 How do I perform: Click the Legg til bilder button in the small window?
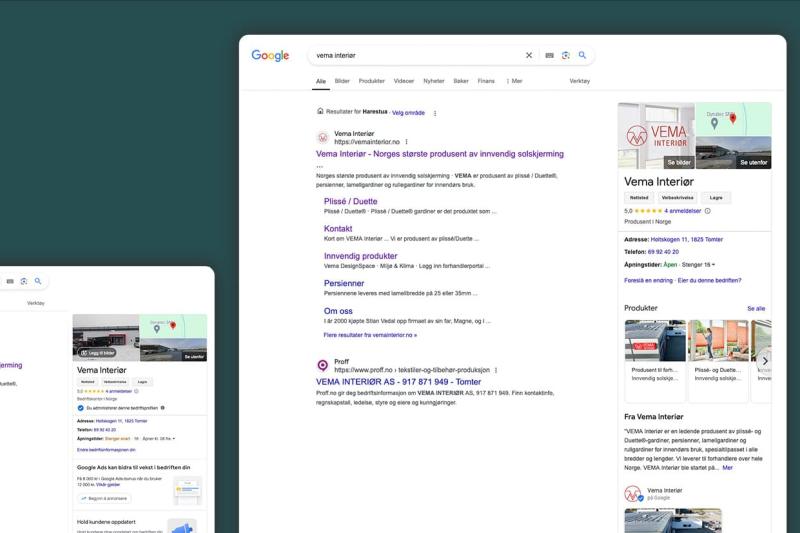97,353
